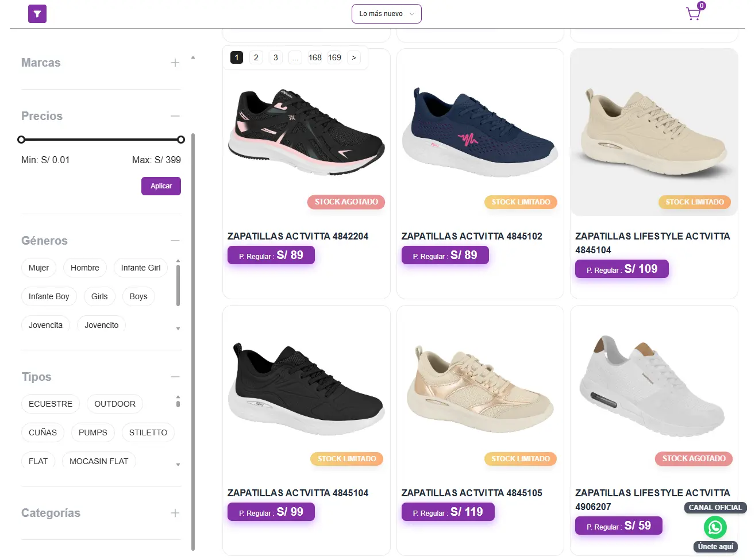Screen dimensions: 755x560
Task: Open the purple filter icon
Action: coord(37,13)
